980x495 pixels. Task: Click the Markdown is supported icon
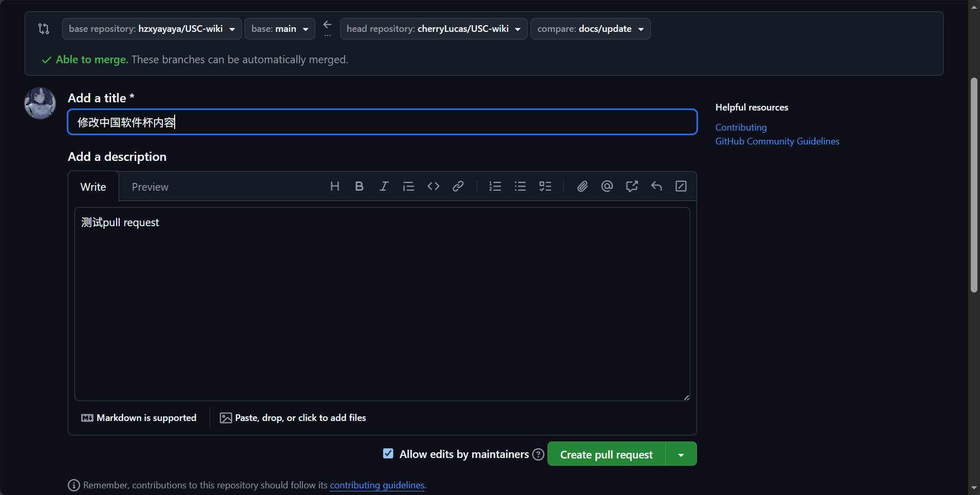[x=87, y=418]
